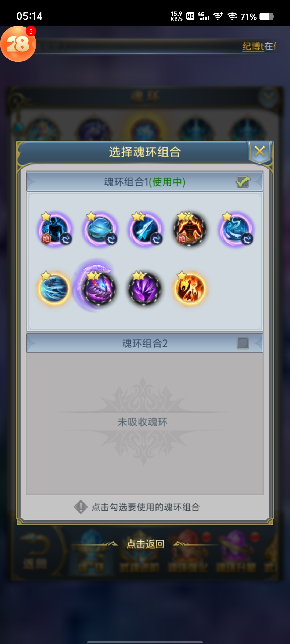
Task: Close the 选择魂环组合 dialog
Action: pyautogui.click(x=260, y=152)
